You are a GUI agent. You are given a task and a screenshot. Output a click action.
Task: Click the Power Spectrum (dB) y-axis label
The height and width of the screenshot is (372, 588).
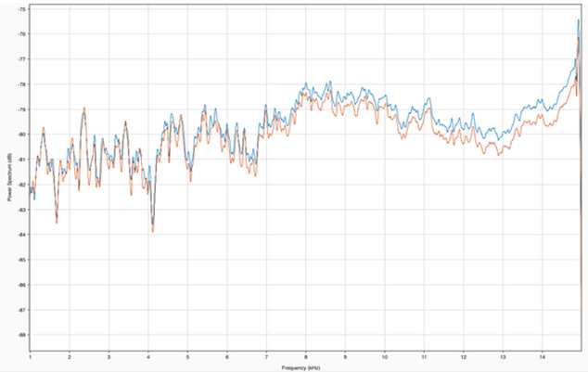coord(10,177)
